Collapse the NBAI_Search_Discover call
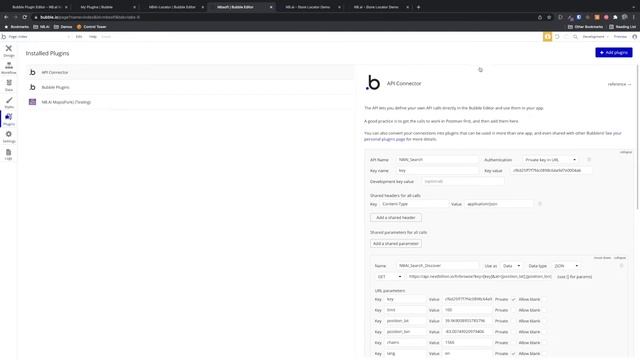640x360 pixels. pyautogui.click(x=620, y=258)
